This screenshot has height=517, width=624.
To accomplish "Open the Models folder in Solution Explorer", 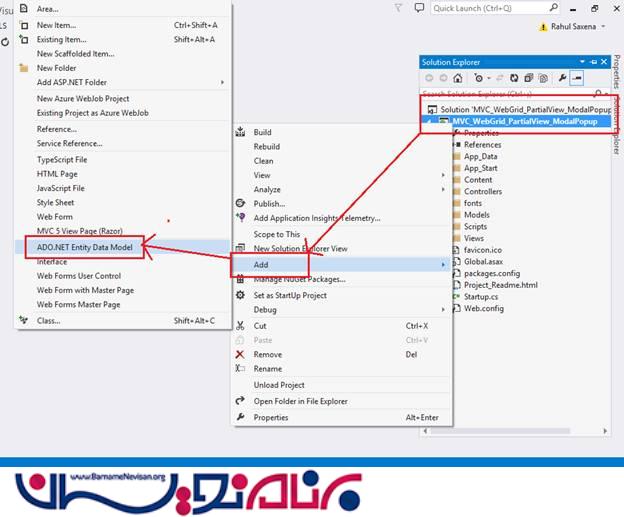I will (x=476, y=215).
